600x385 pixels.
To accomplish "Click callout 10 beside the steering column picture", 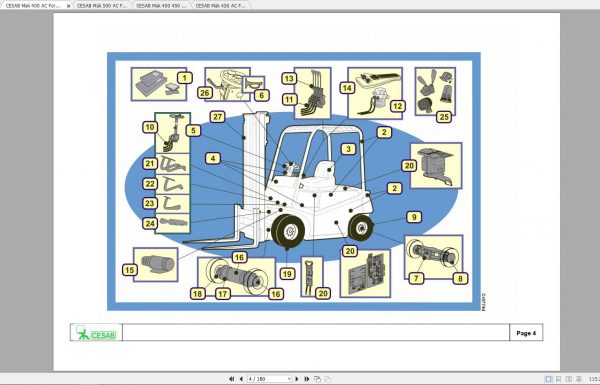I will 150,127.
